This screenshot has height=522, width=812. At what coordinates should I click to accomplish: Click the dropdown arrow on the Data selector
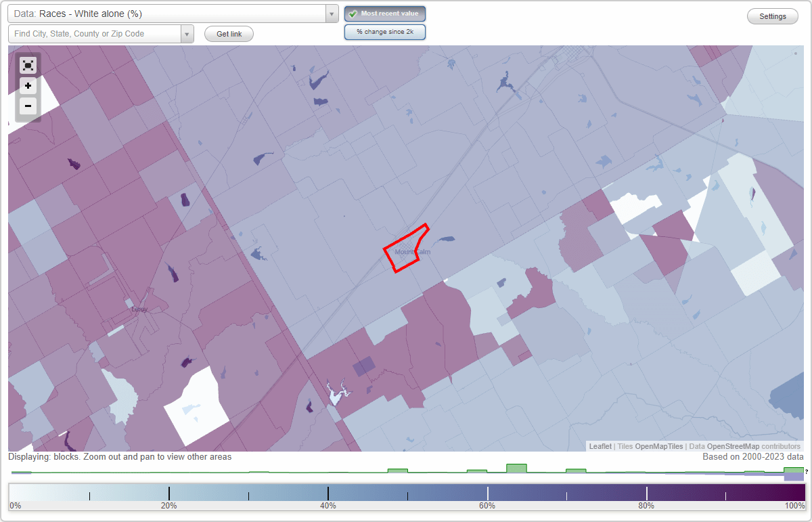point(331,14)
